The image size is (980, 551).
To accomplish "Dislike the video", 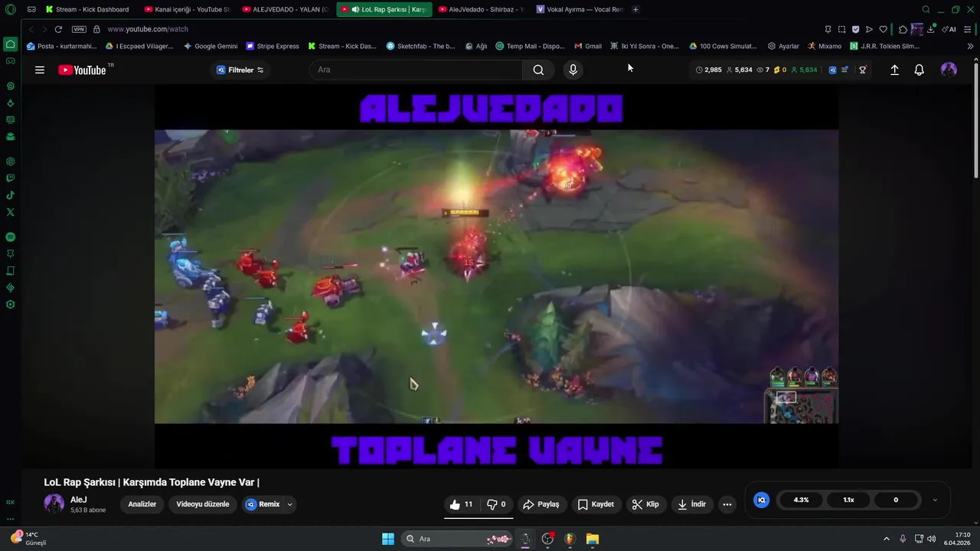I will [496, 504].
